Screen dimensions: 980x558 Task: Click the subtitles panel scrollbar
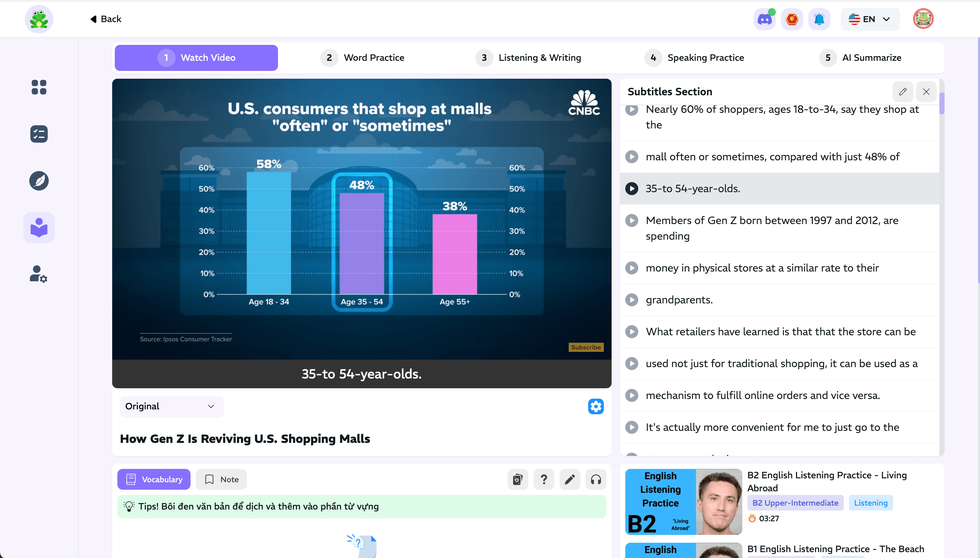(942, 103)
